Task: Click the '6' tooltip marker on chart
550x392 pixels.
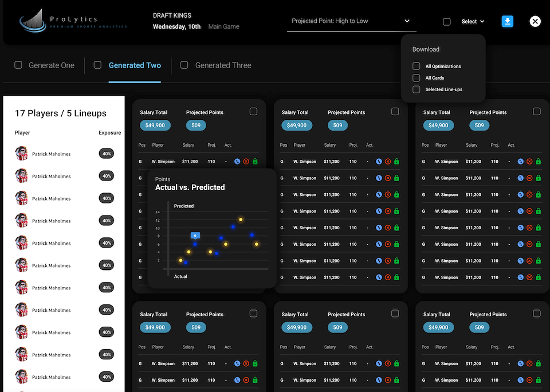Action: pyautogui.click(x=195, y=236)
